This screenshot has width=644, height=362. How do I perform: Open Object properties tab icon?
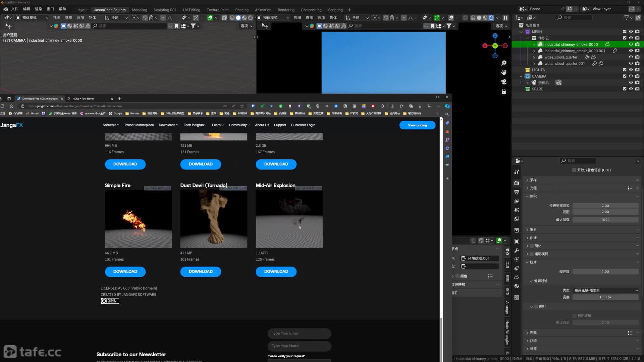coord(517,241)
